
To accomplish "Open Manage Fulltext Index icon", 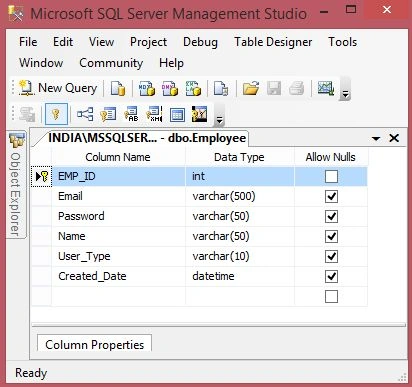I will click(x=131, y=114).
